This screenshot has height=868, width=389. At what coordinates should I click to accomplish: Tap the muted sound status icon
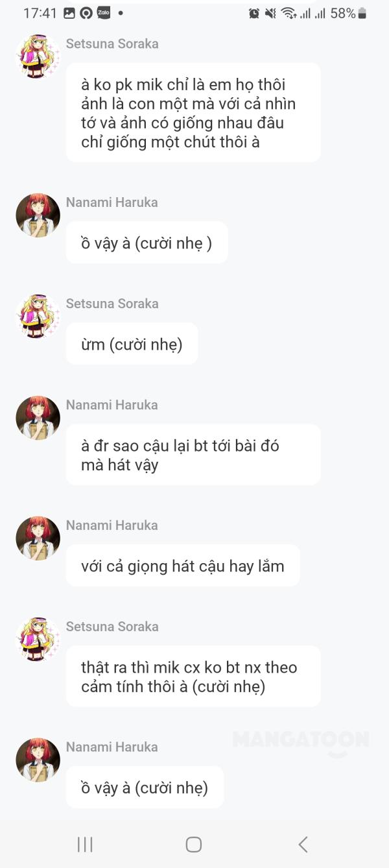click(x=271, y=13)
